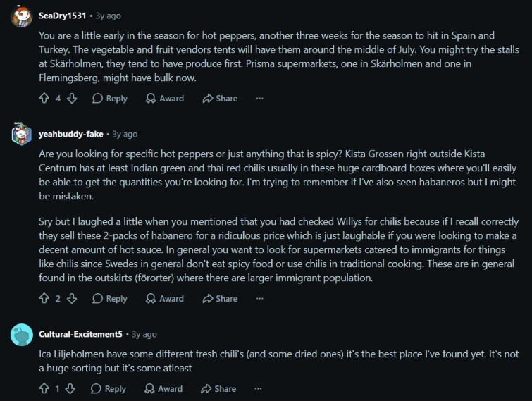Viewport: 532px width, 401px height.
Task: Open SeaDry1531's user profile link
Action: click(63, 16)
